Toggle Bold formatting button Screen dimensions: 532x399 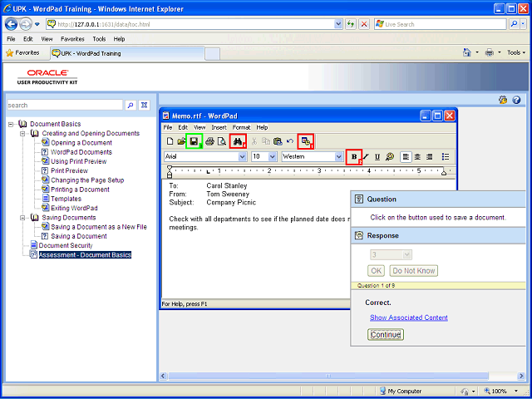354,157
